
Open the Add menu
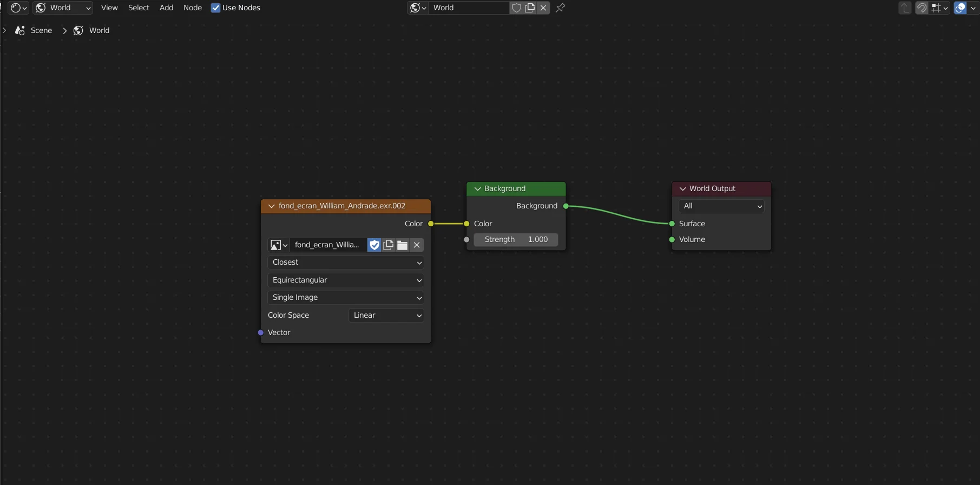166,8
